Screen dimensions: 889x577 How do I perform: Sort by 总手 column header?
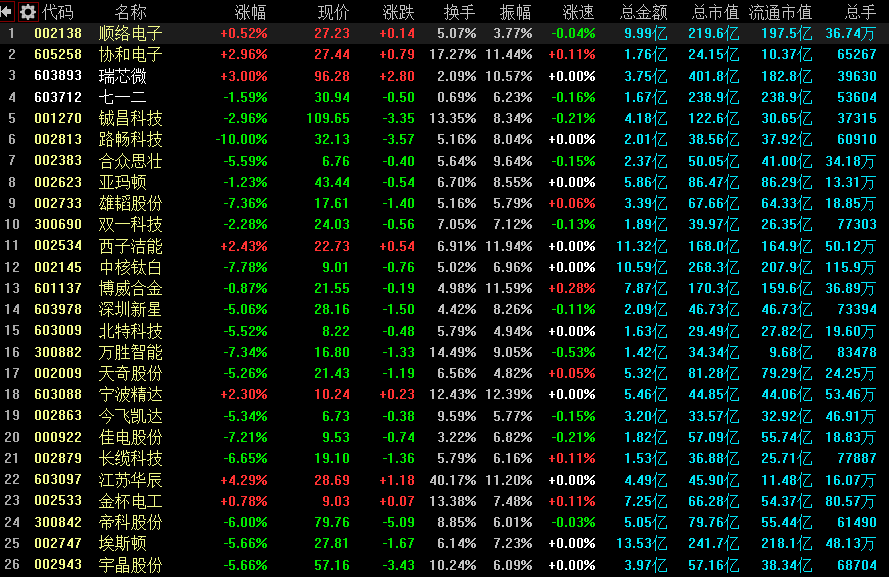click(x=861, y=12)
